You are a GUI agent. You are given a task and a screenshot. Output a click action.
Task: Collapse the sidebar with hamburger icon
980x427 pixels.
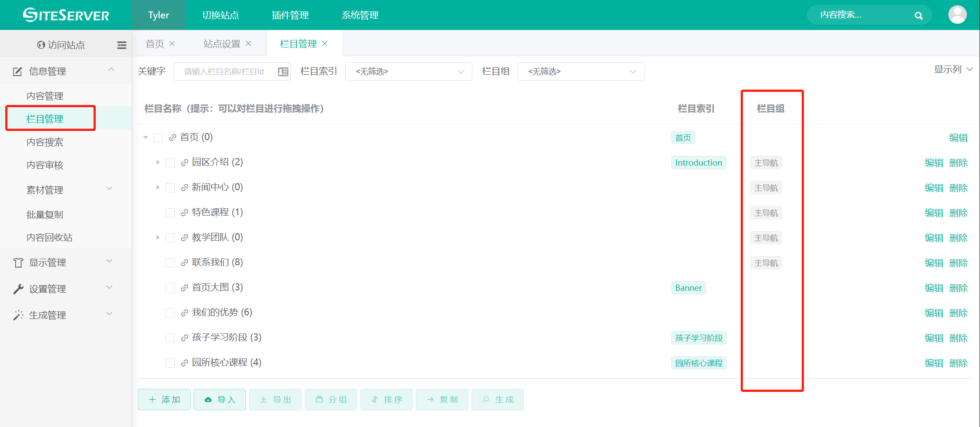point(122,45)
